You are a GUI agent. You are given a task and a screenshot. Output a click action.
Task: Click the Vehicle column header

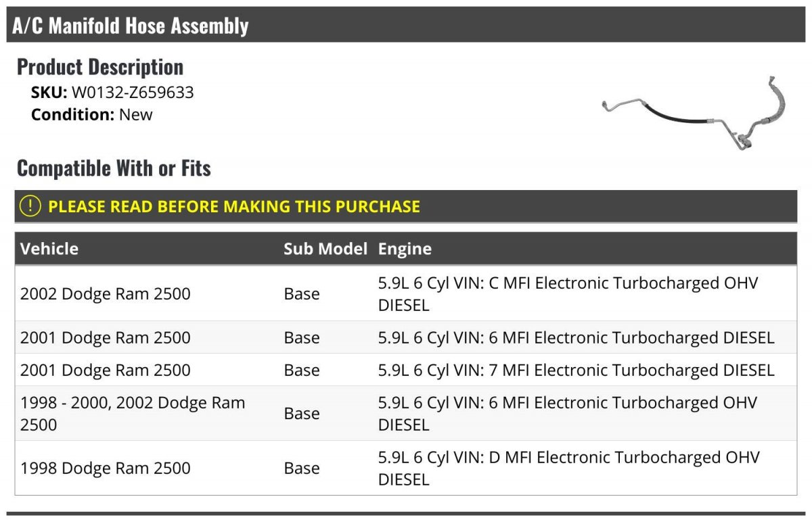49,249
